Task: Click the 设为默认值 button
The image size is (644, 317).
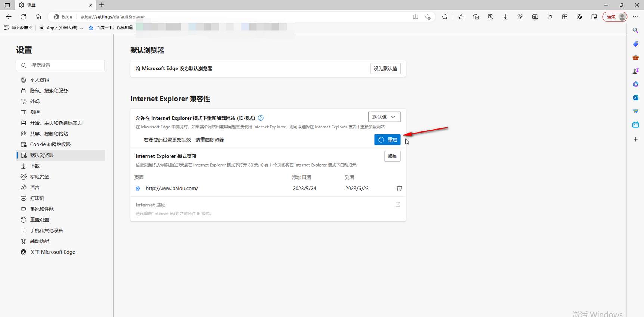Action: coord(386,69)
